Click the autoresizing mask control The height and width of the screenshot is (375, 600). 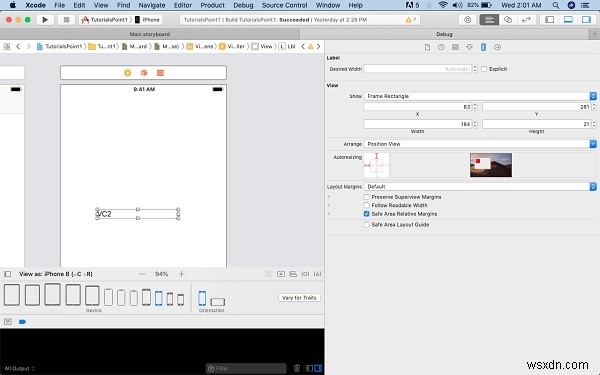tap(377, 165)
